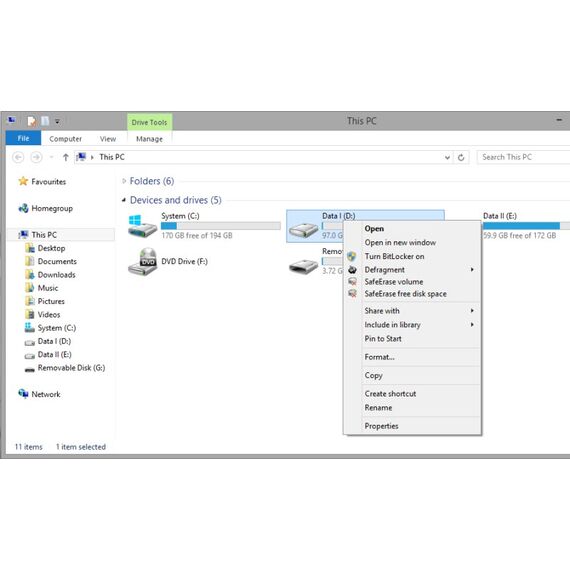The height and width of the screenshot is (570, 570).
Task: Click the '1 item selected' status text
Action: coord(81,447)
